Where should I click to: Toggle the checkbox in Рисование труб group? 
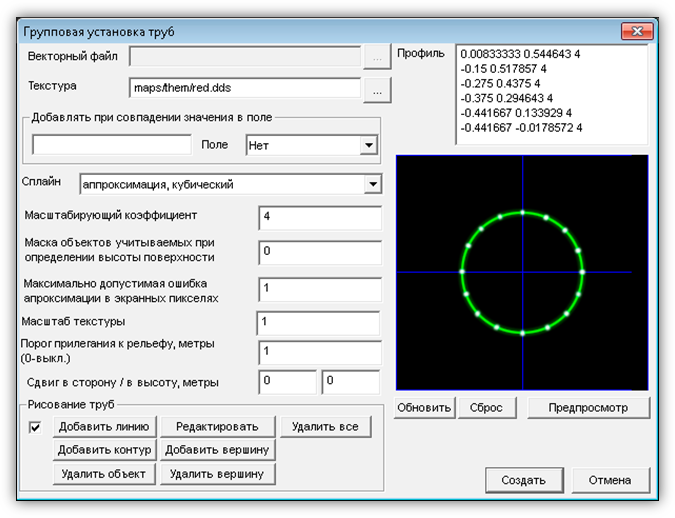point(36,428)
